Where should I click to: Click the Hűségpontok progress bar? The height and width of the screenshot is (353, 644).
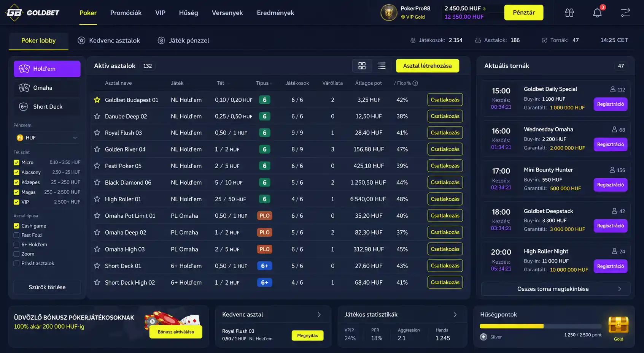tap(541, 326)
